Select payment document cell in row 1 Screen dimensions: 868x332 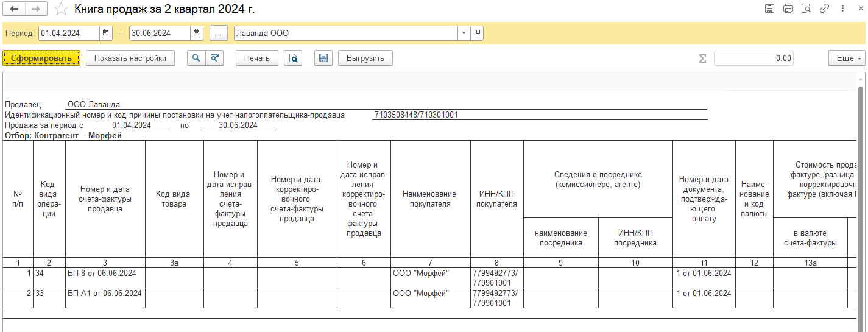pos(704,278)
